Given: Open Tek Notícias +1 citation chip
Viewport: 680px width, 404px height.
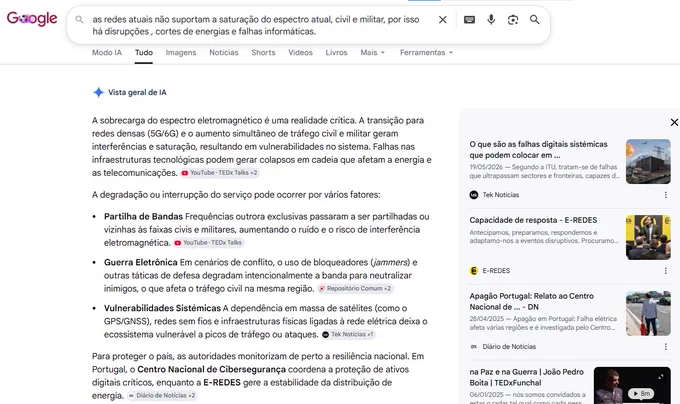Looking at the screenshot, I should (x=348, y=334).
